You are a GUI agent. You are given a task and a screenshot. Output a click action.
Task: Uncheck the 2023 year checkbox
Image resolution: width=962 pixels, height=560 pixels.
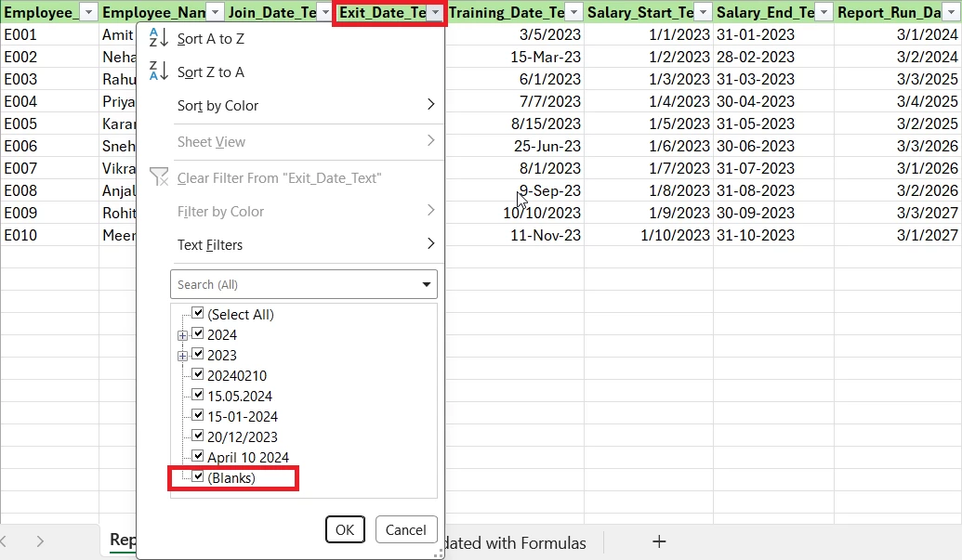(x=198, y=354)
